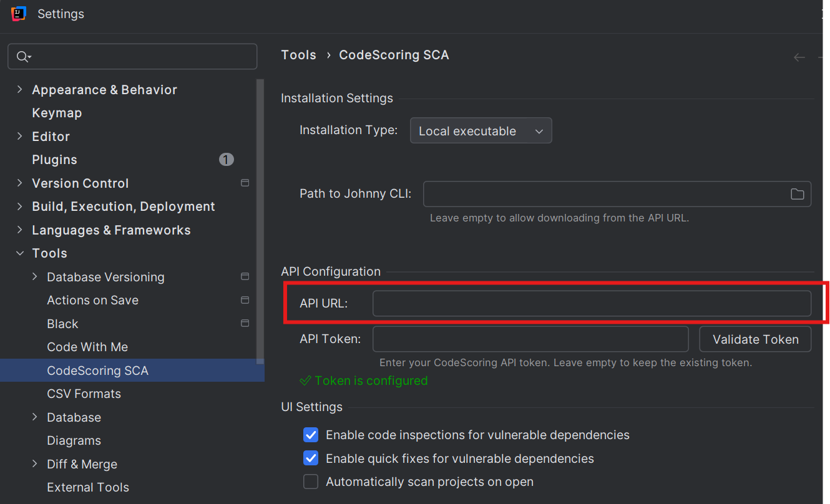Enable Automatically scan projects on open

pyautogui.click(x=311, y=482)
